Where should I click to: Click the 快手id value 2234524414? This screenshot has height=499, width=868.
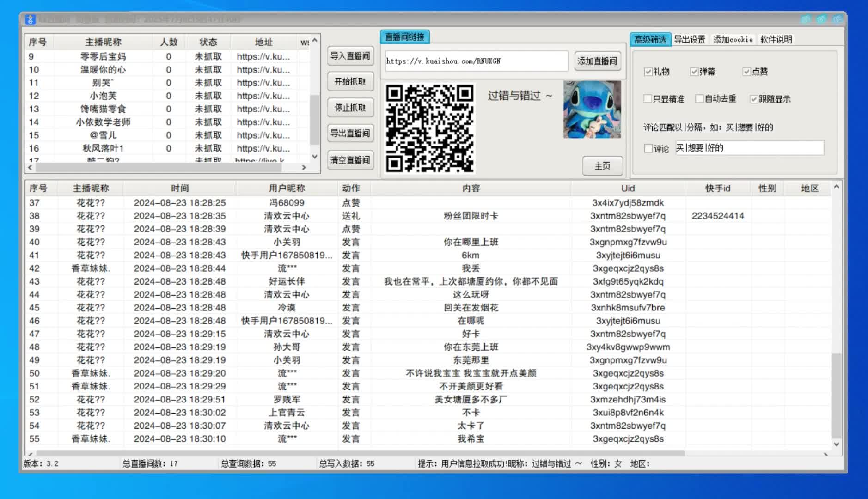[718, 216]
